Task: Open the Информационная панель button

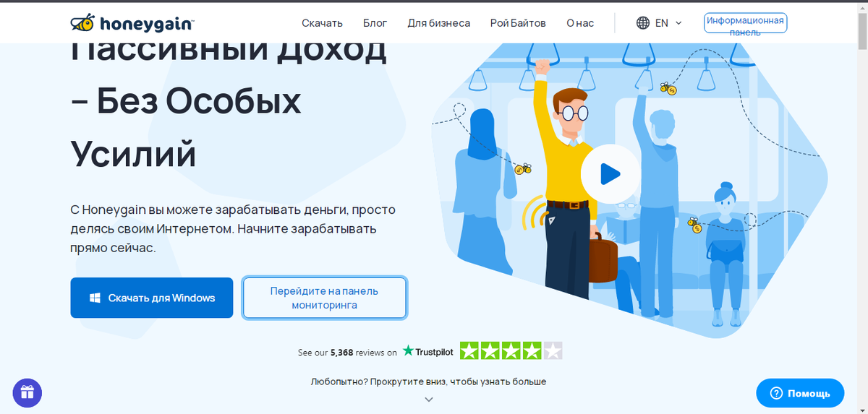Action: (x=745, y=24)
